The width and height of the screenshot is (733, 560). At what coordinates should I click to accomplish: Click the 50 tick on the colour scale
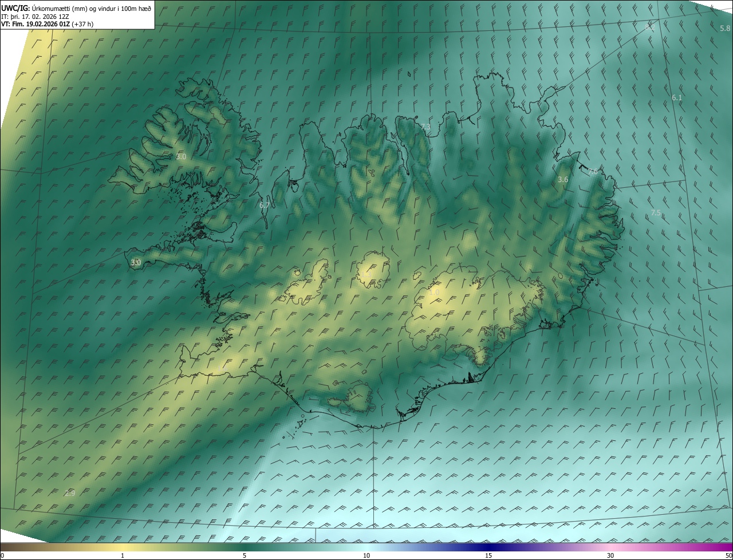[728, 555]
